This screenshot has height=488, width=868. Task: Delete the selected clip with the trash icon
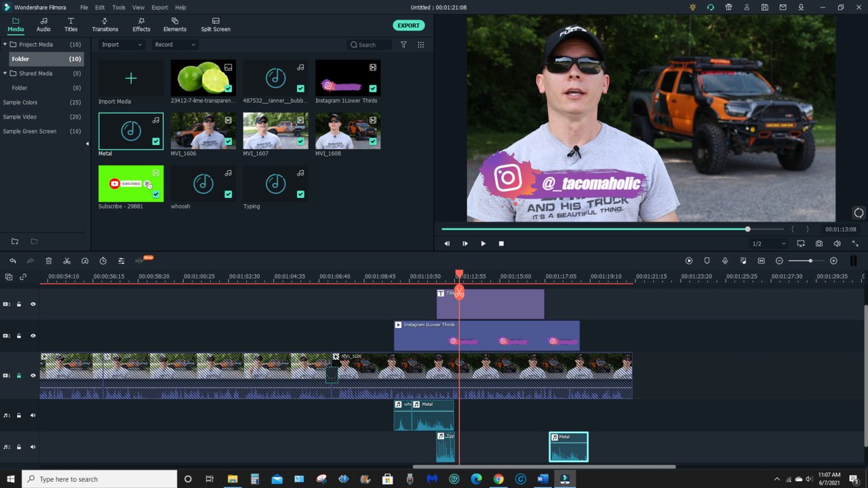point(49,261)
